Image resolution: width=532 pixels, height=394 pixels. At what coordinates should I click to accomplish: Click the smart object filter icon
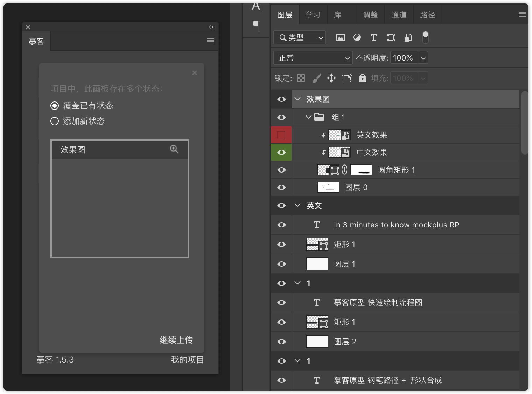(408, 37)
